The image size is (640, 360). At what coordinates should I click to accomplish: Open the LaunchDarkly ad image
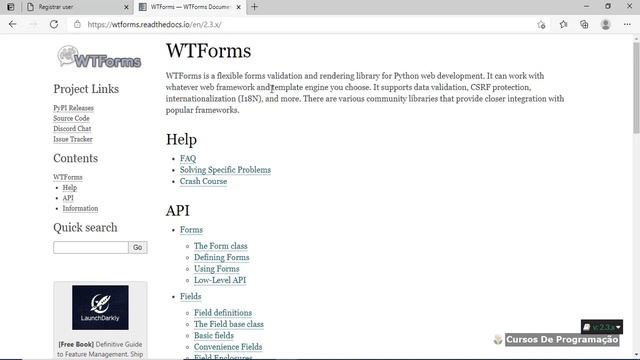pyautogui.click(x=100, y=307)
